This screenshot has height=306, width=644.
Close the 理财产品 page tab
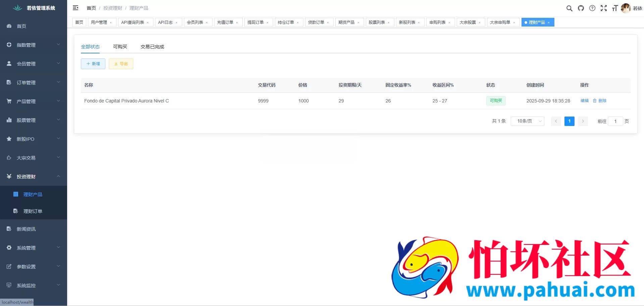549,23
